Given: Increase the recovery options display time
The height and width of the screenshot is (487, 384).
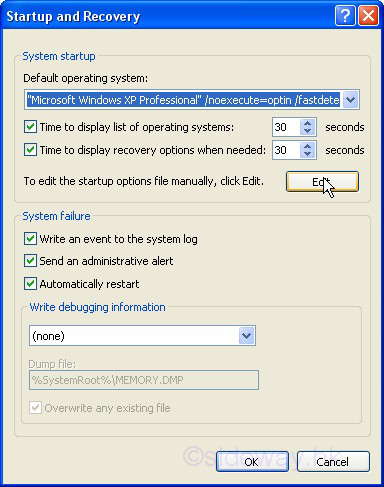Looking at the screenshot, I should point(307,146).
